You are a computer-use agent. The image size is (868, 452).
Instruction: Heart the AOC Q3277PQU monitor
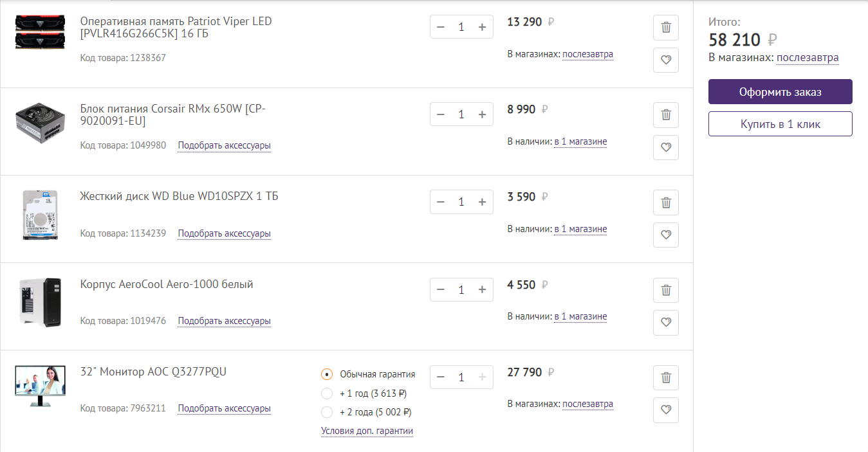(666, 410)
